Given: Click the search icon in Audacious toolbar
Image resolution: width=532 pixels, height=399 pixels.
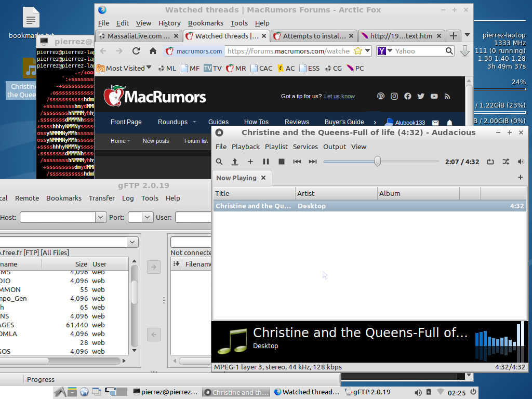Looking at the screenshot, I should tap(219, 162).
